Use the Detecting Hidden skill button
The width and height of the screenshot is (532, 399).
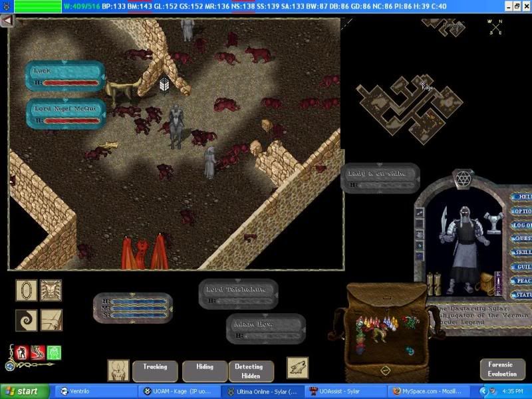pos(251,371)
